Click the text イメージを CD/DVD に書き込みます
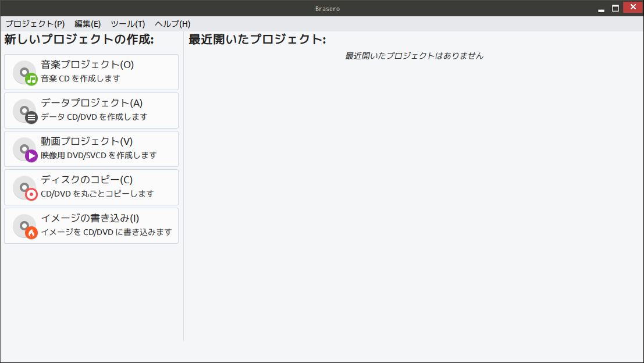Image resolution: width=644 pixels, height=363 pixels. [x=106, y=232]
